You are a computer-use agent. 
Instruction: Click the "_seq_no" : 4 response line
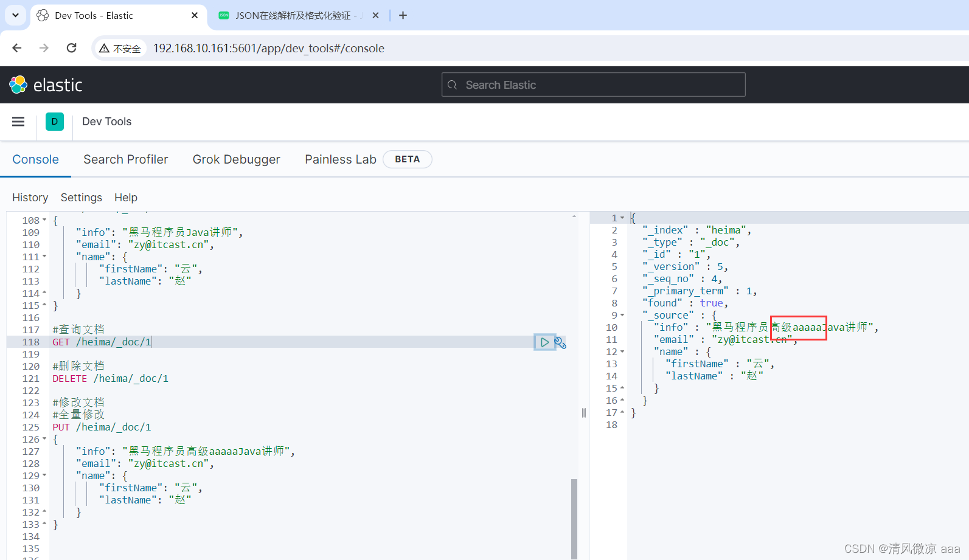pyautogui.click(x=682, y=278)
